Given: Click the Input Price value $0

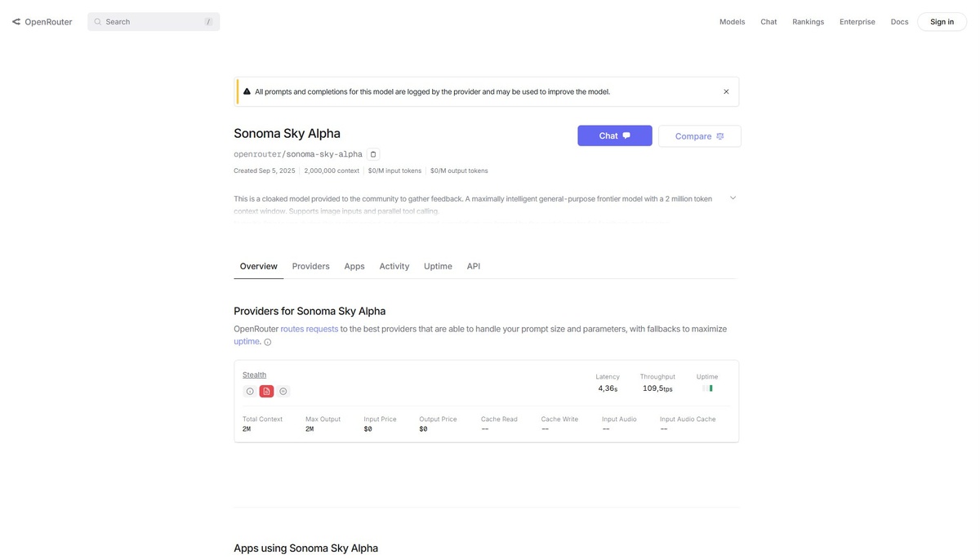Looking at the screenshot, I should (x=367, y=429).
